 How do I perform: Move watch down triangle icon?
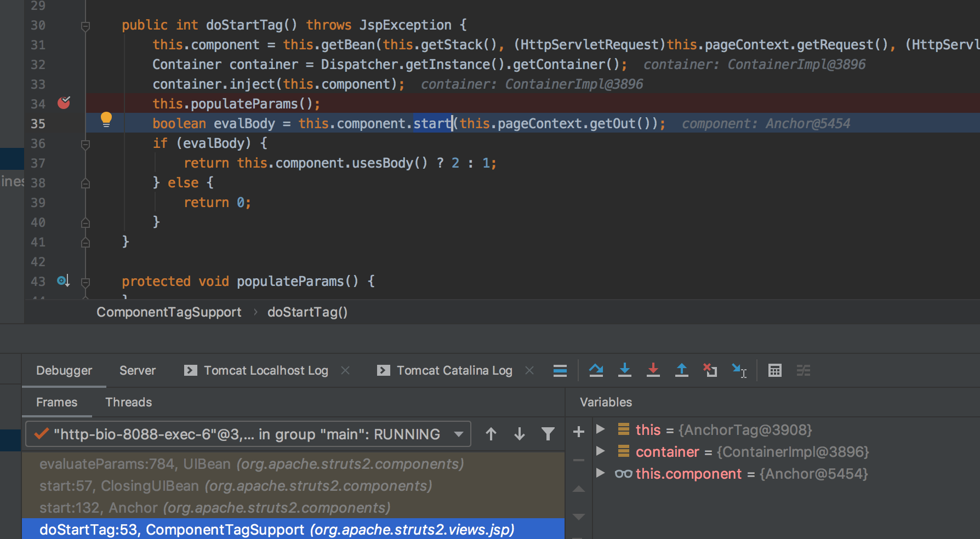click(x=578, y=517)
